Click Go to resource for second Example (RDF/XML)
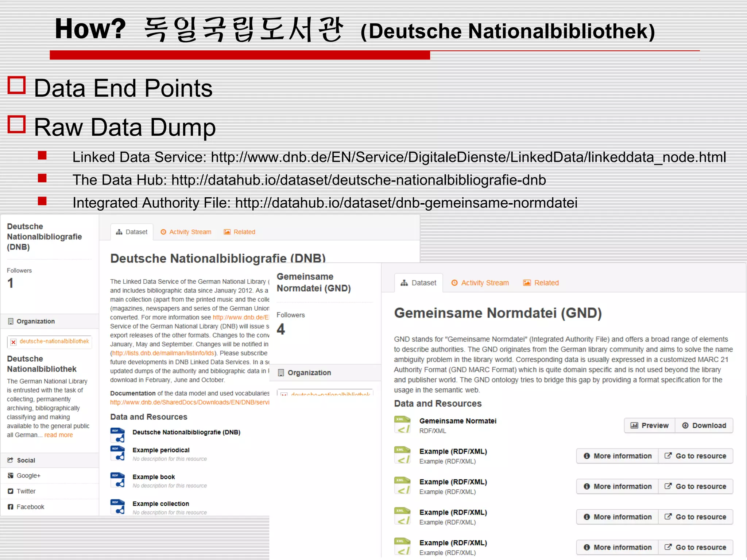The height and width of the screenshot is (560, 747). point(696,486)
